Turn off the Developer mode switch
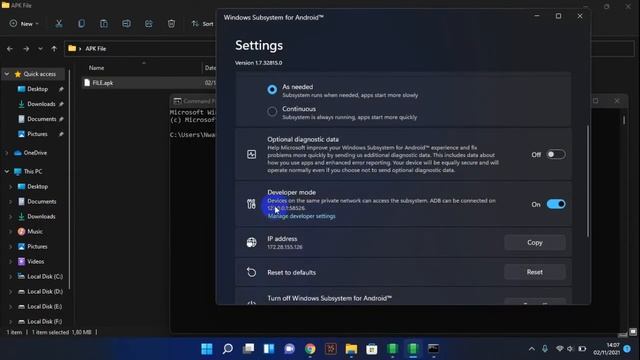Screen dimensions: 640x360 556,204
